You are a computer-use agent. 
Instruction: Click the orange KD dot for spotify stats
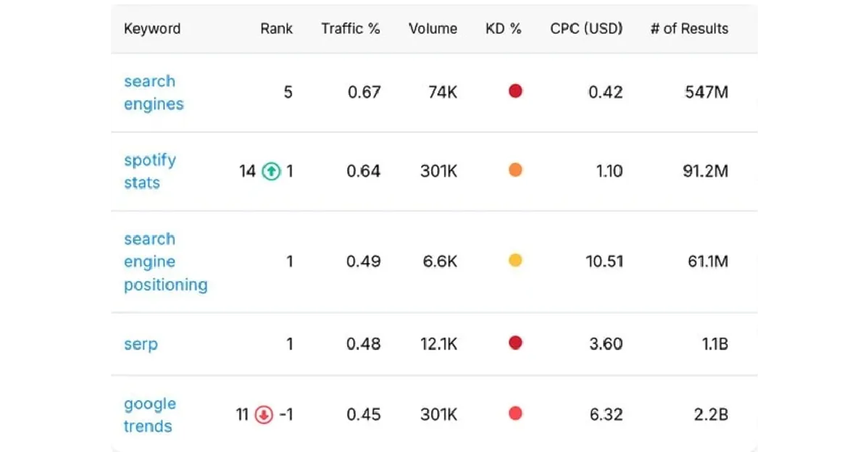514,169
